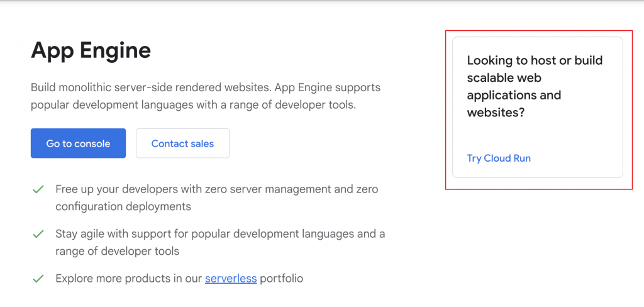
Task: Click the Explore more products in our text
Action: [x=129, y=278]
